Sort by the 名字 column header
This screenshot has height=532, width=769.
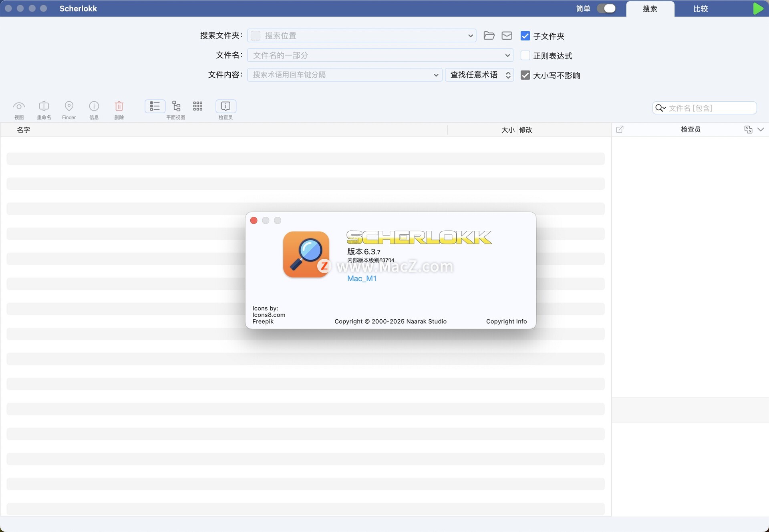tap(23, 129)
